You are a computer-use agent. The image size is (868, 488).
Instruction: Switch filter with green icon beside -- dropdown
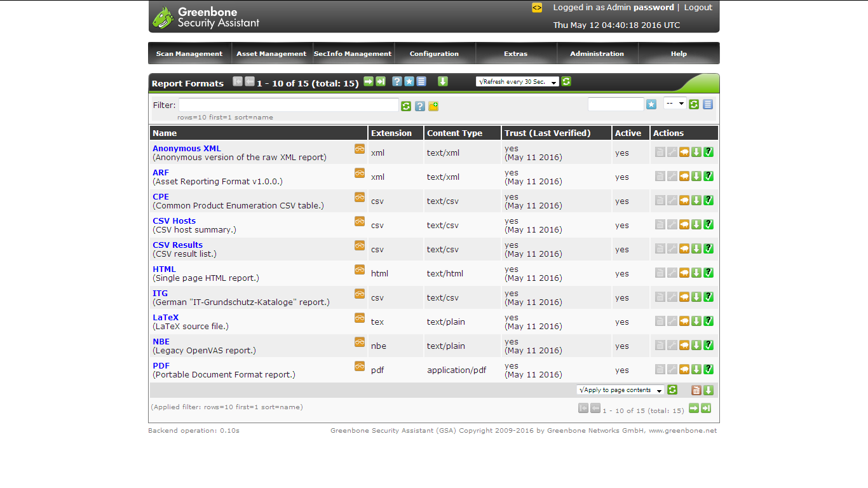694,104
